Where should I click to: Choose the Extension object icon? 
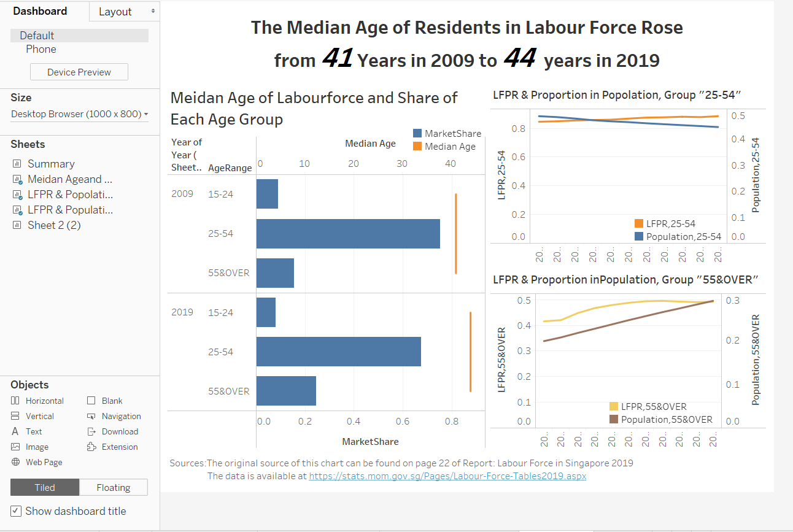click(91, 447)
